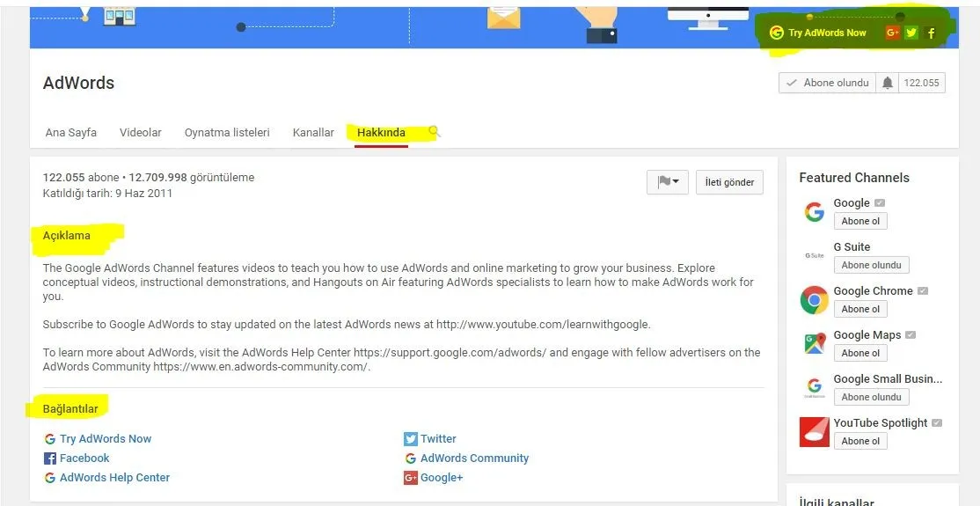
Task: Subscribe to the Google Maps channel
Action: pos(860,353)
